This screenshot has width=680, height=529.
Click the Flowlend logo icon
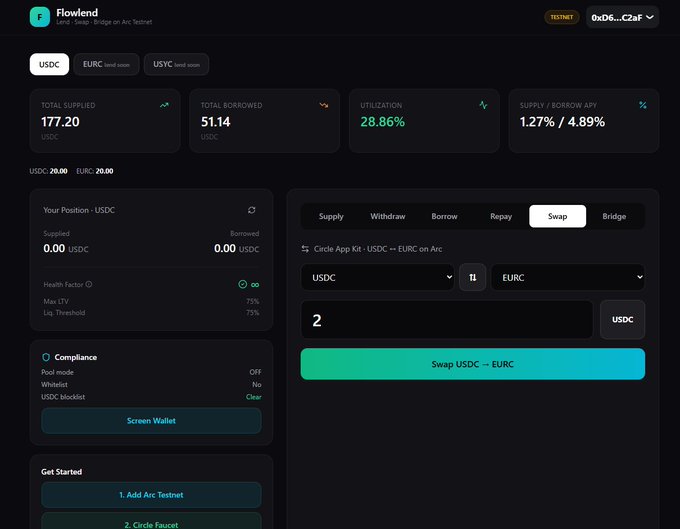[x=40, y=17]
